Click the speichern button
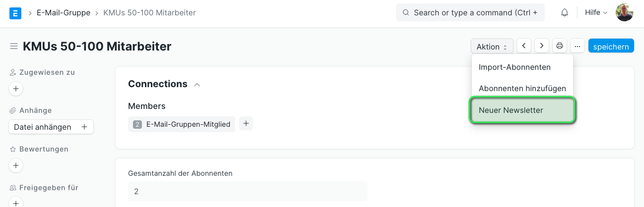644x207 pixels. pyautogui.click(x=611, y=47)
